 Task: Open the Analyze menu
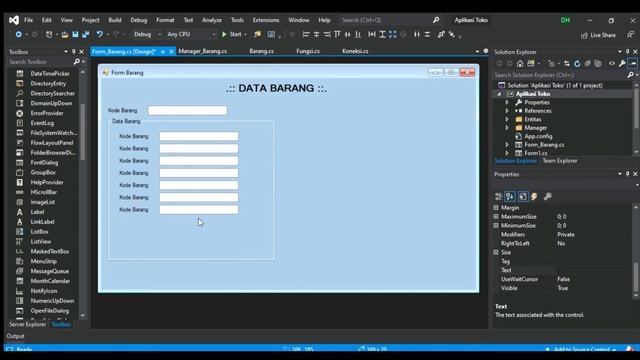212,20
